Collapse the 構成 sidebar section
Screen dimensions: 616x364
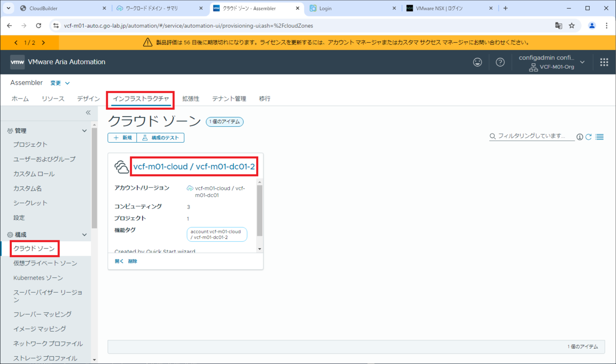click(85, 235)
